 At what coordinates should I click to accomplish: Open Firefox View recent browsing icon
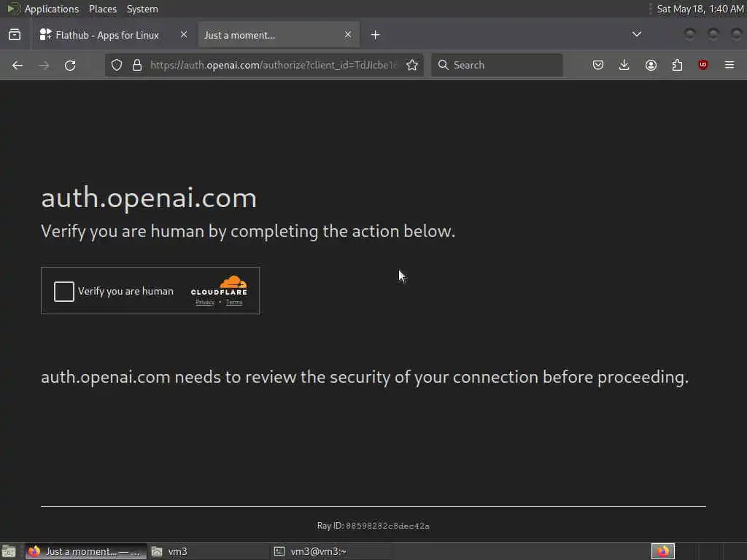[15, 35]
